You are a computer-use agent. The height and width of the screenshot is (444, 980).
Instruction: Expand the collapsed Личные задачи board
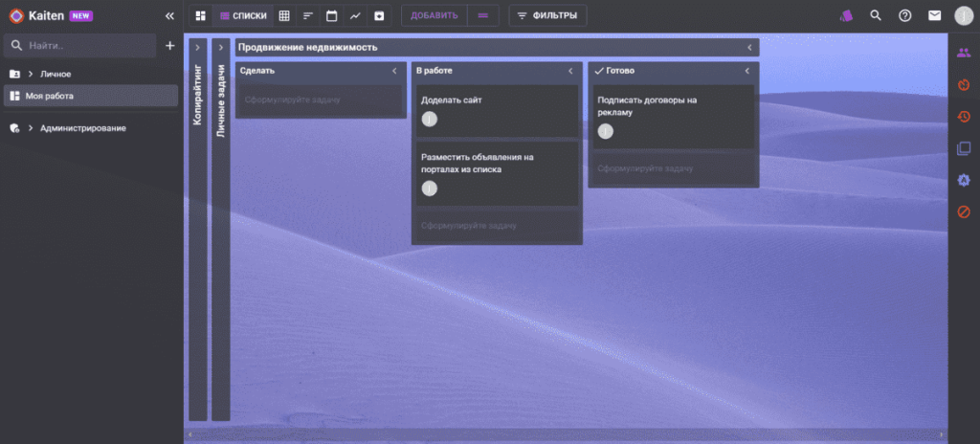pyautogui.click(x=221, y=47)
